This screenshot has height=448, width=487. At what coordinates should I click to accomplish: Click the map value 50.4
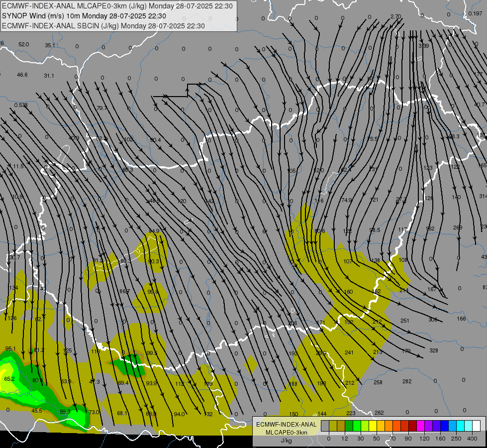[155, 140]
